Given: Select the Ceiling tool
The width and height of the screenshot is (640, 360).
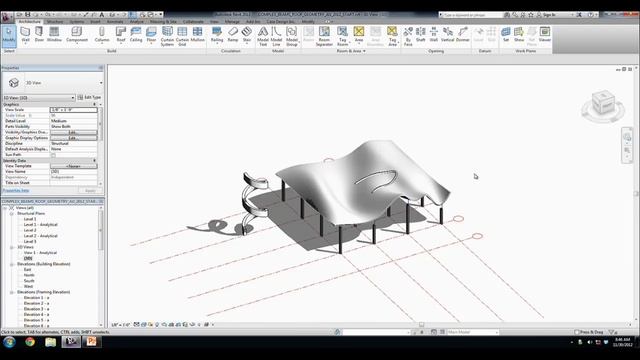Looking at the screenshot, I should coord(136,34).
